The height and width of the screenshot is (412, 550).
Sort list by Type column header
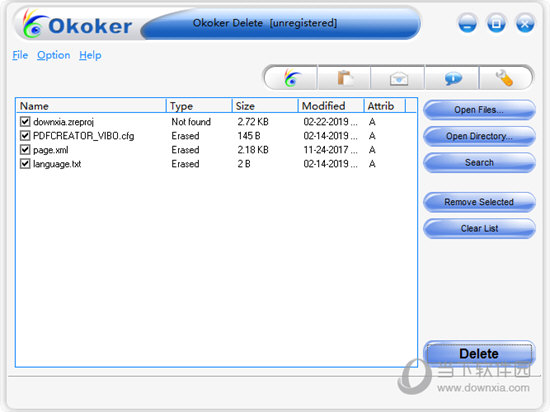click(x=199, y=106)
